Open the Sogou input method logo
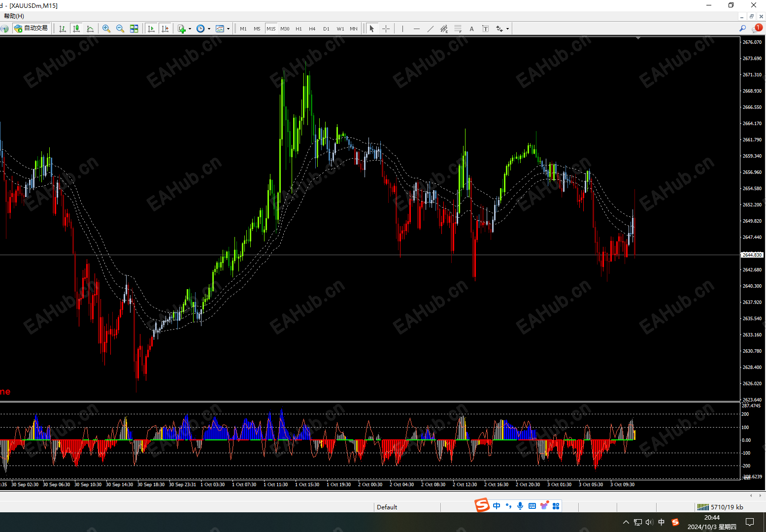The height and width of the screenshot is (532, 766). point(482,505)
